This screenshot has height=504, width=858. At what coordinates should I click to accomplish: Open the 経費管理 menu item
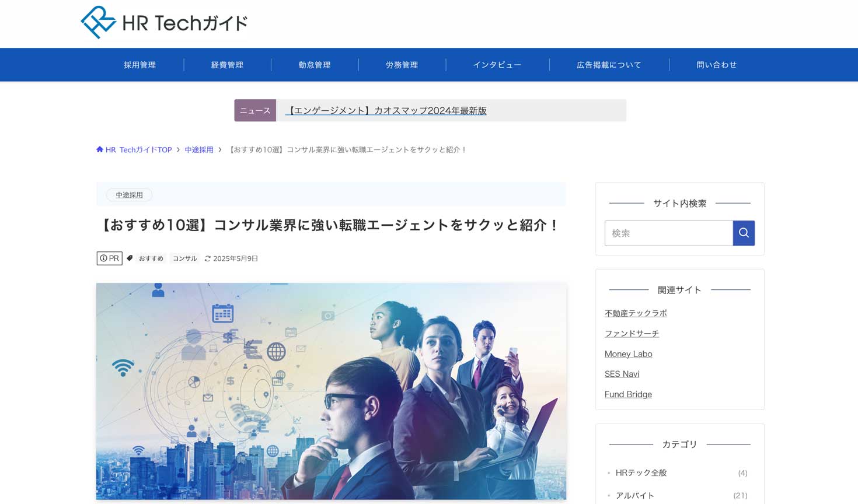coord(227,65)
